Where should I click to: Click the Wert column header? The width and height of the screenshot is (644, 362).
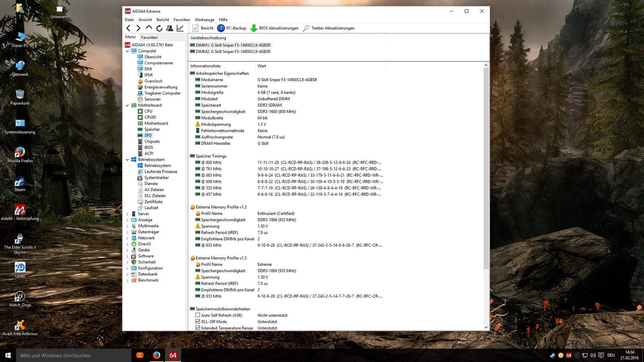click(x=320, y=66)
